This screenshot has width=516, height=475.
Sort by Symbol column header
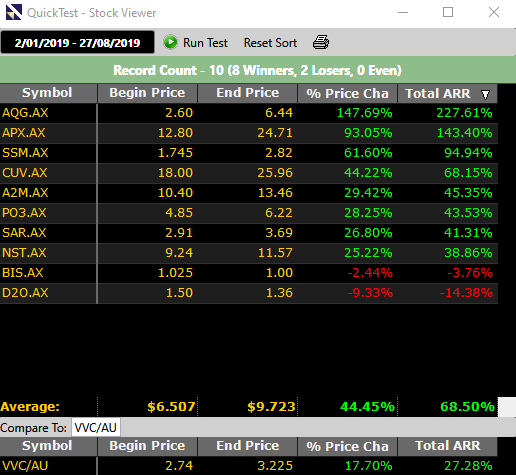48,93
